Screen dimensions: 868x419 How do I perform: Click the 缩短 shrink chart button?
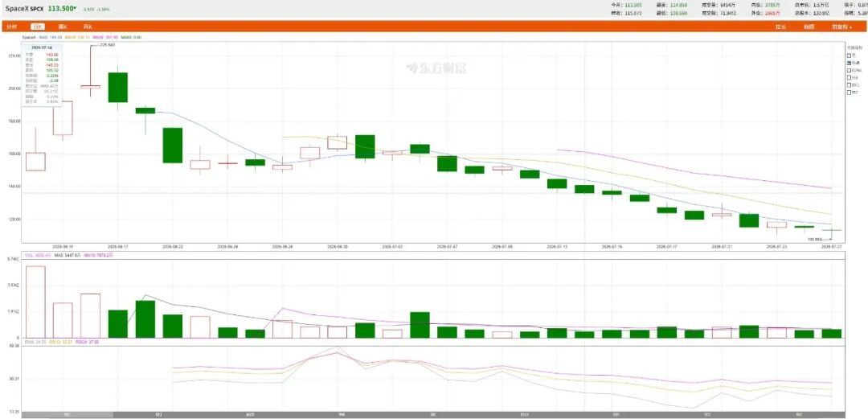click(809, 27)
